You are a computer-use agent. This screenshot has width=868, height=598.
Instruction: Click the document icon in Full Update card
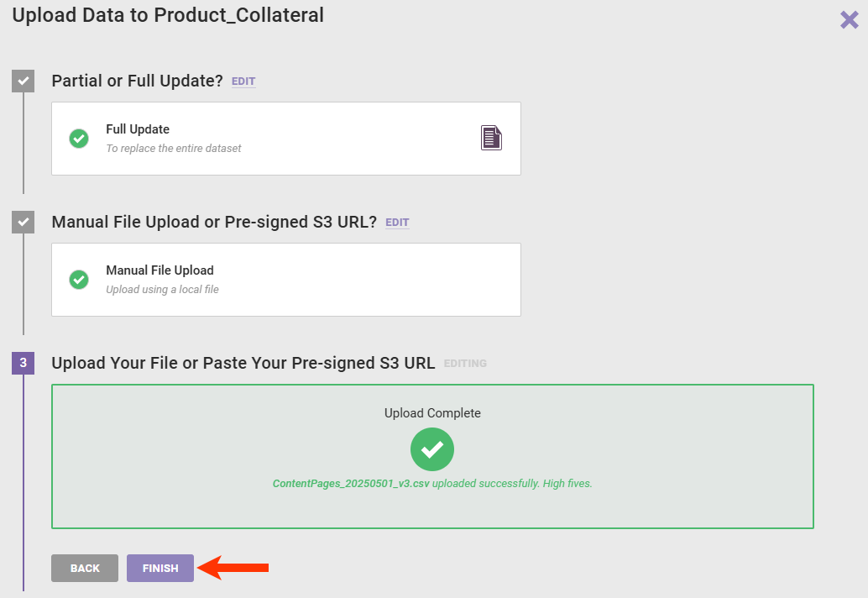click(x=491, y=138)
